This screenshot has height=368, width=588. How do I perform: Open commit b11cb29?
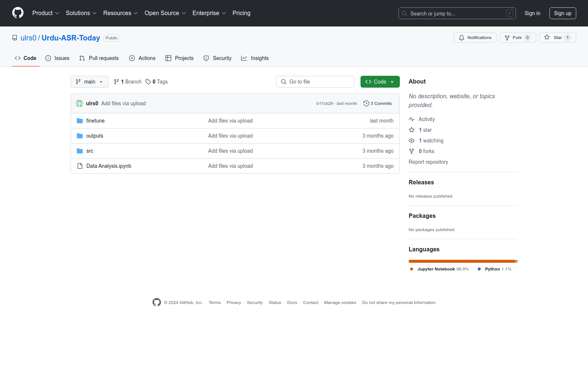(x=325, y=103)
